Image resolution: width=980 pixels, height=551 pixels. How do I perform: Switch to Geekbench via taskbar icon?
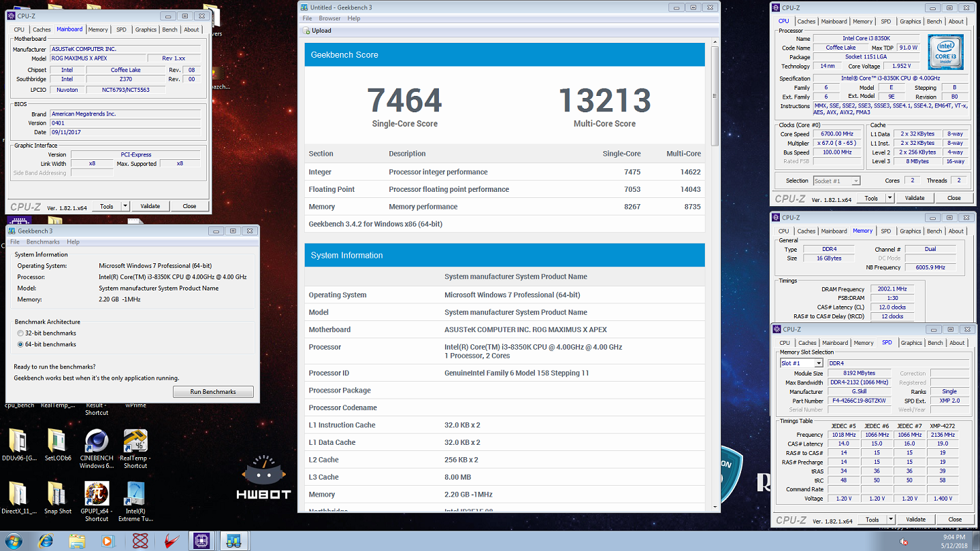(233, 541)
